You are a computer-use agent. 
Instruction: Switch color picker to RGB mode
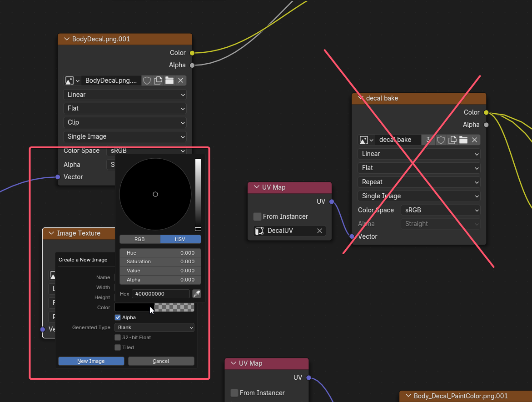tap(140, 239)
